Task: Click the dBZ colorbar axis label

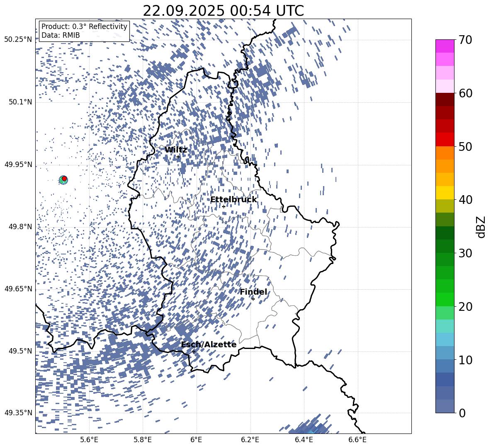Action: [x=481, y=227]
